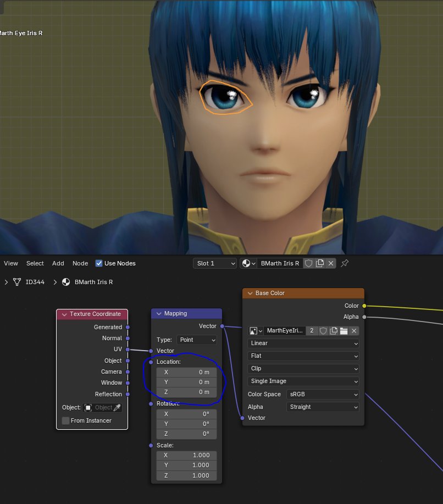Select ID344 object in breadcrumb
The width and height of the screenshot is (443, 504).
(35, 282)
